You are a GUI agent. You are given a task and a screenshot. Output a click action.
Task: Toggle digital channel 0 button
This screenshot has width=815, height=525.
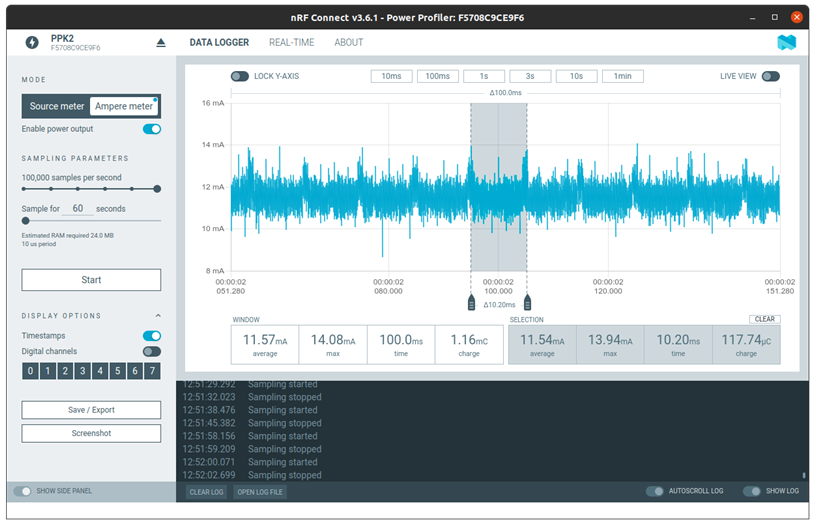30,371
